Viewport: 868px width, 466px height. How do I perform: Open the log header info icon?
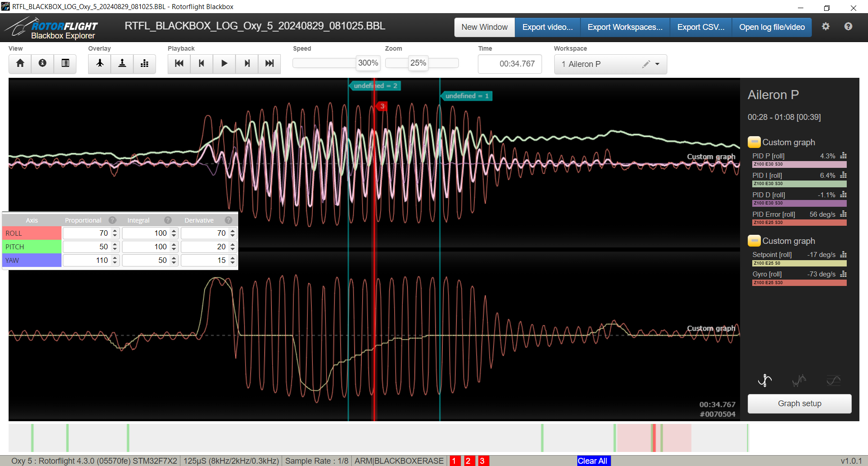(42, 63)
